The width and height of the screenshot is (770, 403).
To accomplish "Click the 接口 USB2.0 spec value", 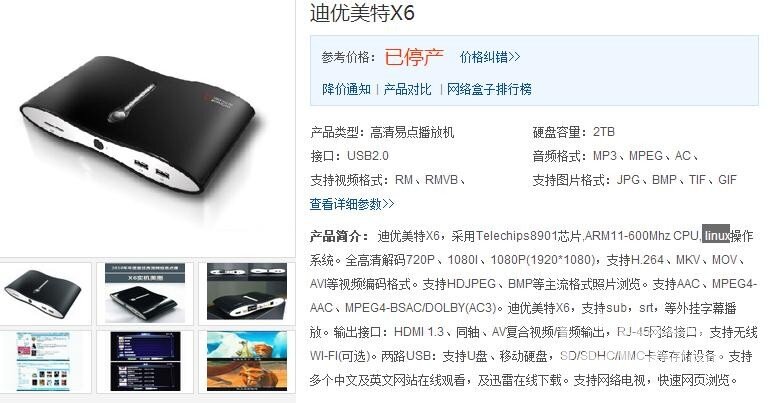I will pyautogui.click(x=368, y=156).
